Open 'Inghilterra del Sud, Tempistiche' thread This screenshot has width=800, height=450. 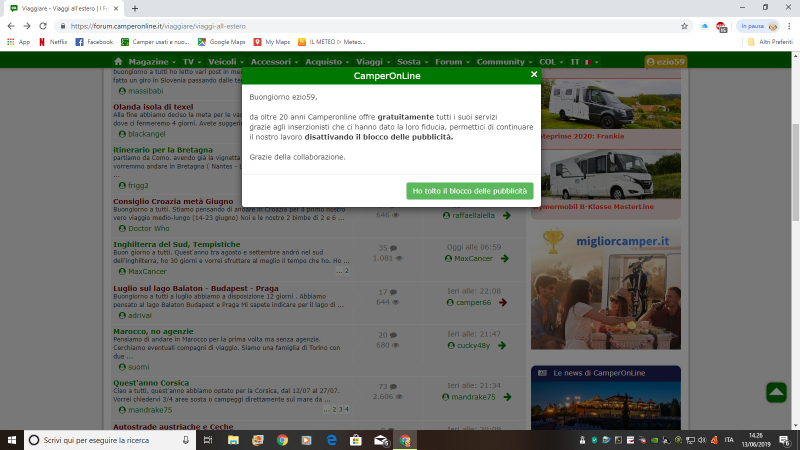176,243
